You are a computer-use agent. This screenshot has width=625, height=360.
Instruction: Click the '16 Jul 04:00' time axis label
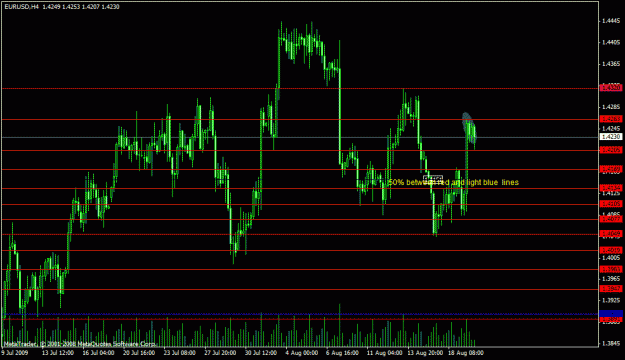coord(98,353)
